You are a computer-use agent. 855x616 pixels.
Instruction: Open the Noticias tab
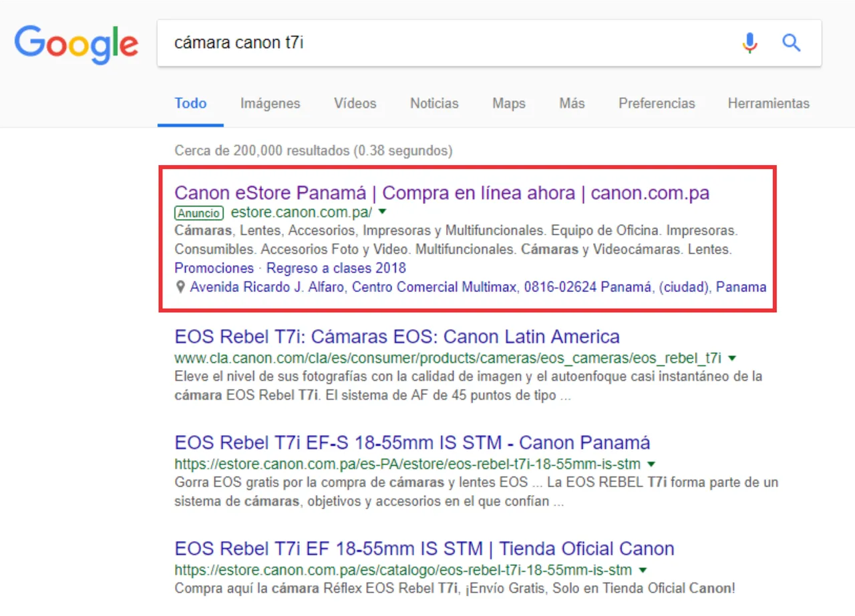coord(434,104)
